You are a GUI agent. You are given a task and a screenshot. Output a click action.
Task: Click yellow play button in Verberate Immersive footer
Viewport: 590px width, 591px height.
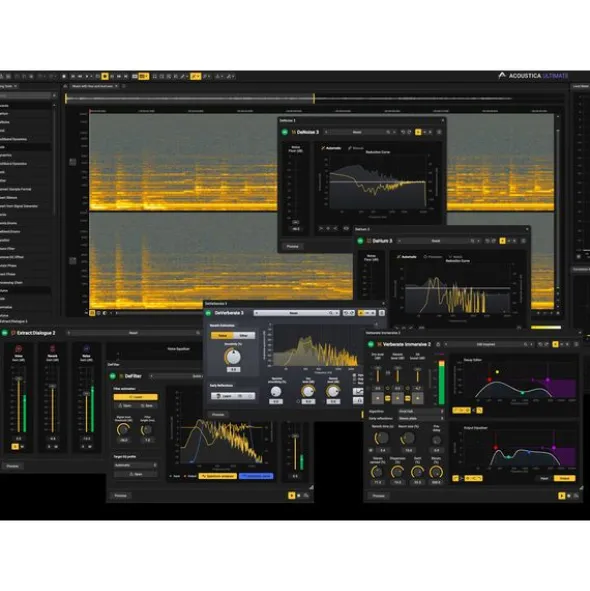562,496
